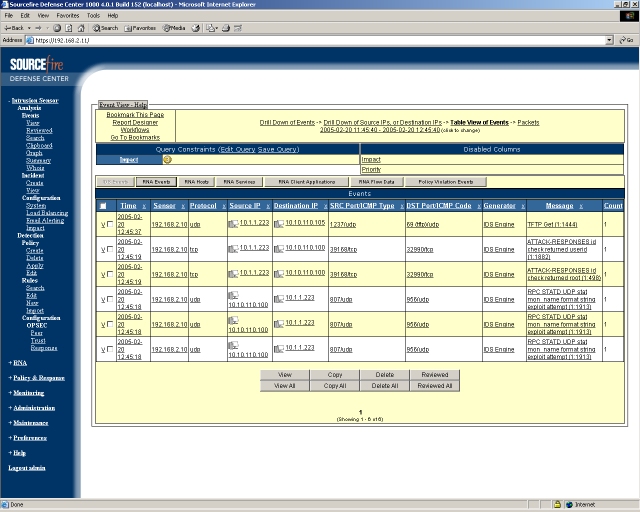640x512 pixels.
Task: Expand the Monitoring sidebar section
Action: (x=29, y=393)
